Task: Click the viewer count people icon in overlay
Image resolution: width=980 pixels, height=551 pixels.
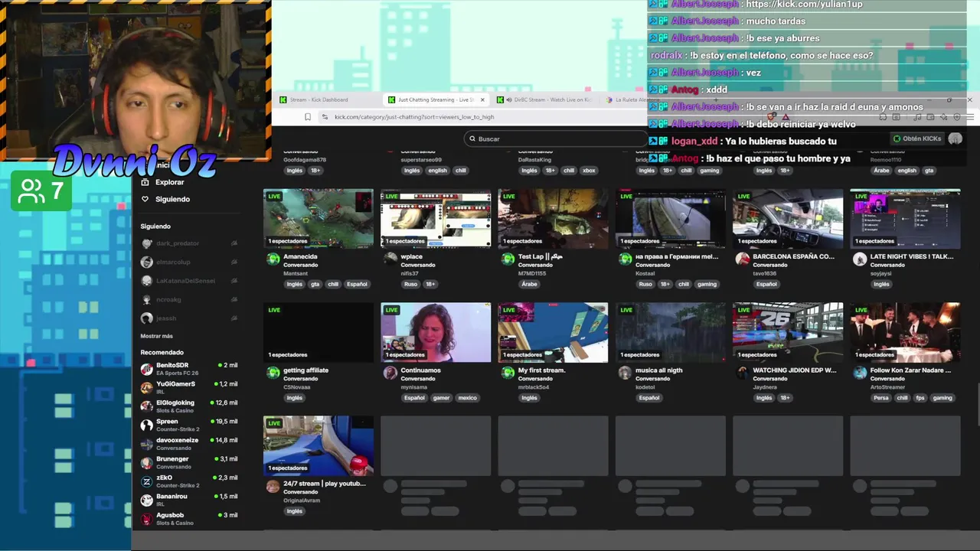Action: 31,192
